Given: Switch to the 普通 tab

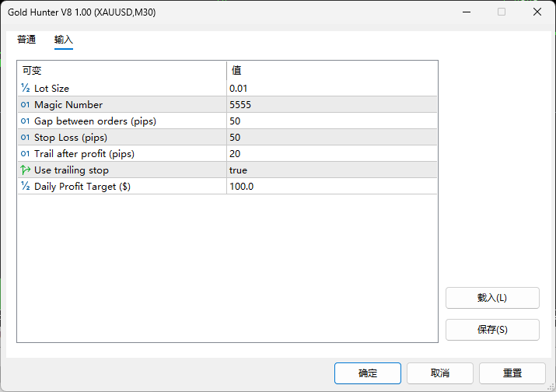Looking at the screenshot, I should coord(26,40).
